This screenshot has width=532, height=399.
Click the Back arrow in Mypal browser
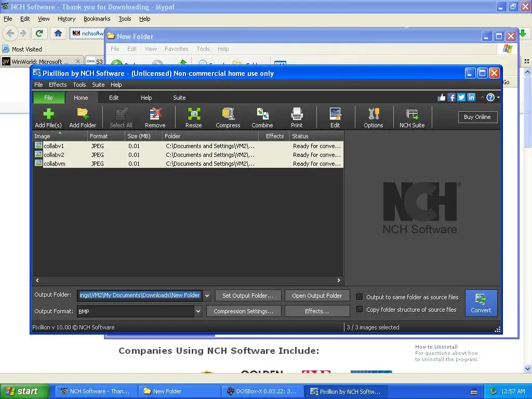(x=10, y=33)
